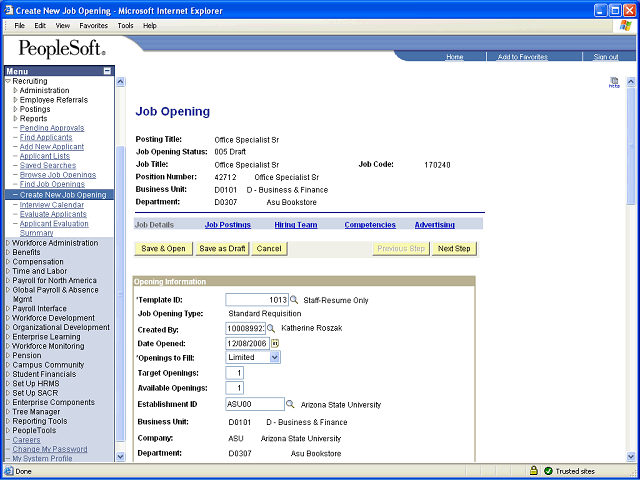The width and height of the screenshot is (640, 480).
Task: Click the Add to Favorites link
Action: pos(522,57)
